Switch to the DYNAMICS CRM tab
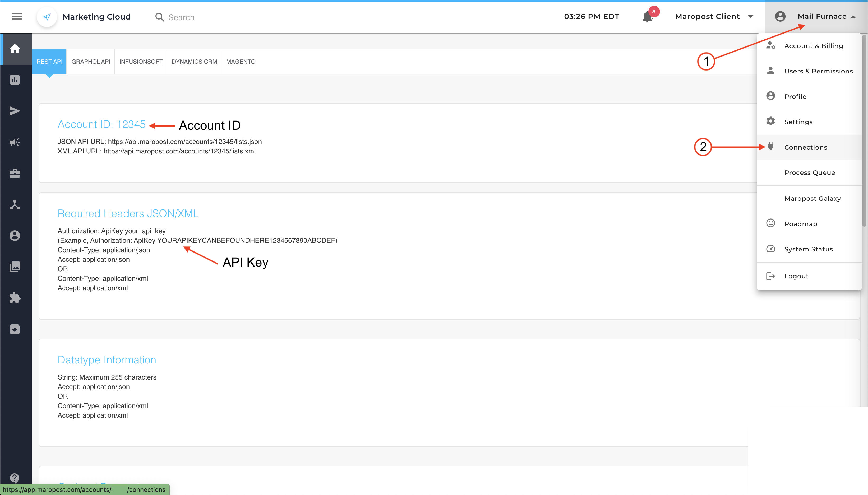 click(194, 62)
